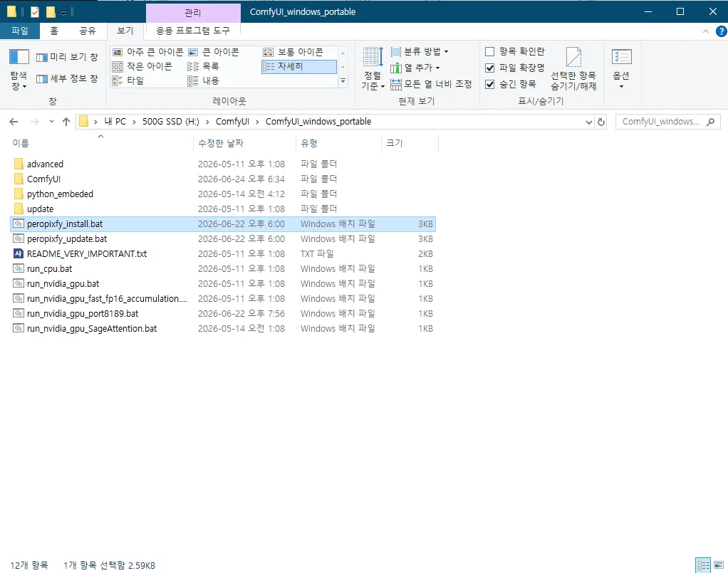Viewport: 728px width, 573px height.
Task: Open the options (옵션) button
Action: (x=621, y=68)
